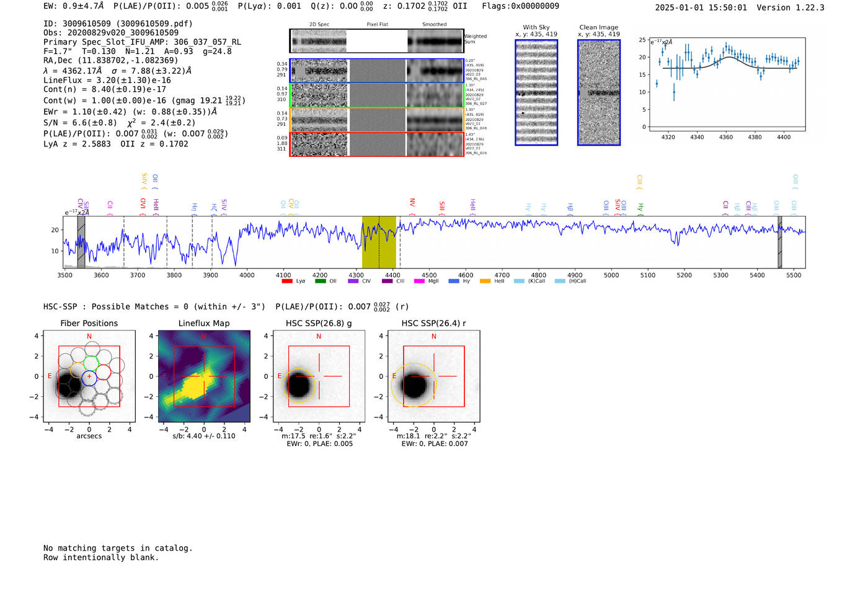
Task: Click the green fiber circle in Fiber Positions
Action: 91,364
